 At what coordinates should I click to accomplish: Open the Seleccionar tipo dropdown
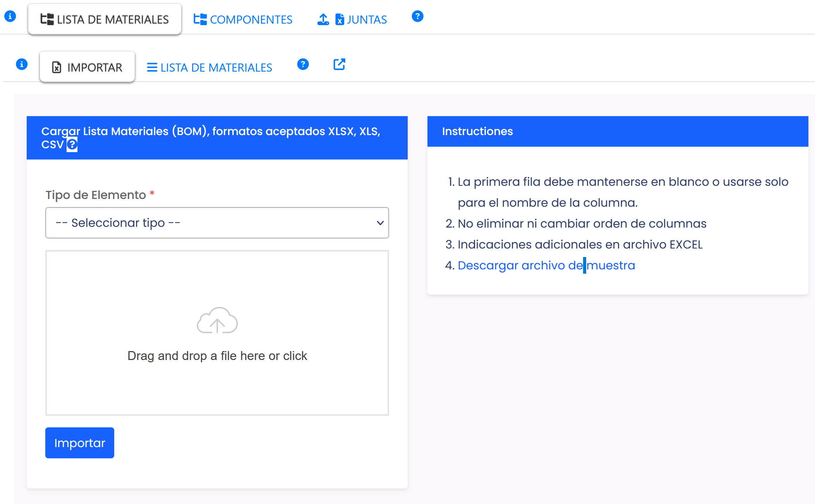click(x=217, y=223)
